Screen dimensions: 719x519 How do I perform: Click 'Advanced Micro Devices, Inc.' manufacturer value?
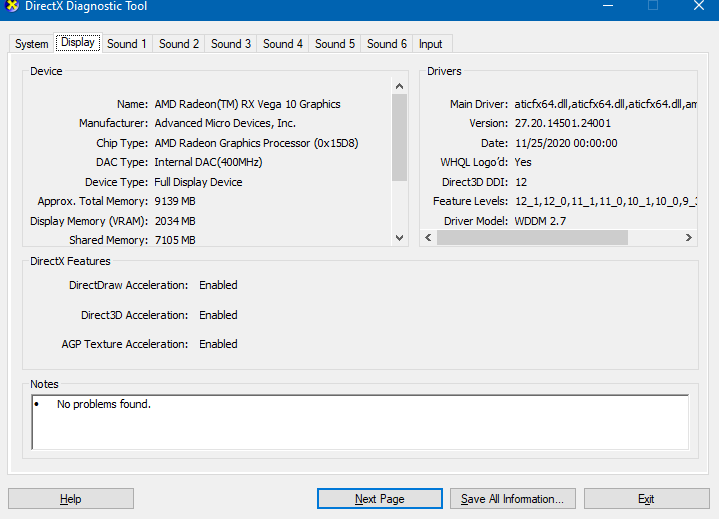225,123
